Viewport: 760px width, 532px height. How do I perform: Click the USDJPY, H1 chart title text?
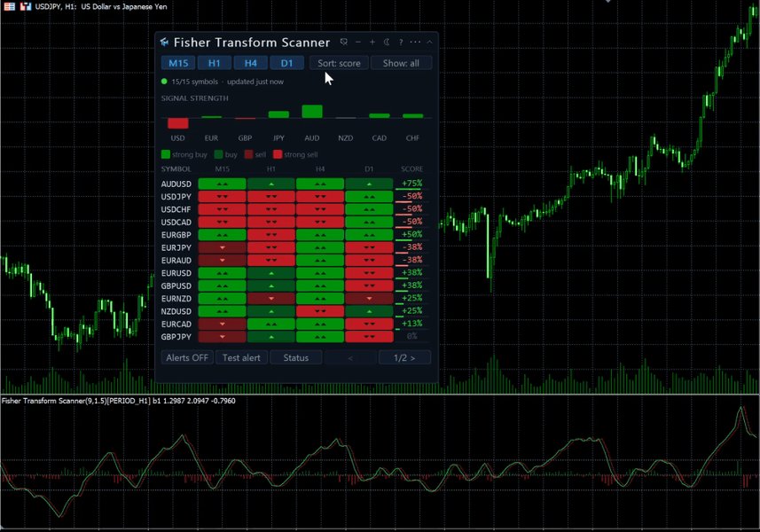101,7
